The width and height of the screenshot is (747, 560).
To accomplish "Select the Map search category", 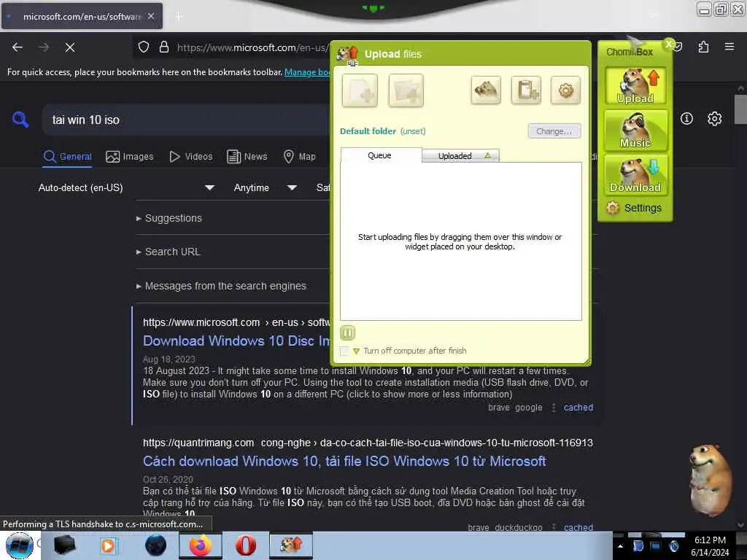I will click(300, 157).
